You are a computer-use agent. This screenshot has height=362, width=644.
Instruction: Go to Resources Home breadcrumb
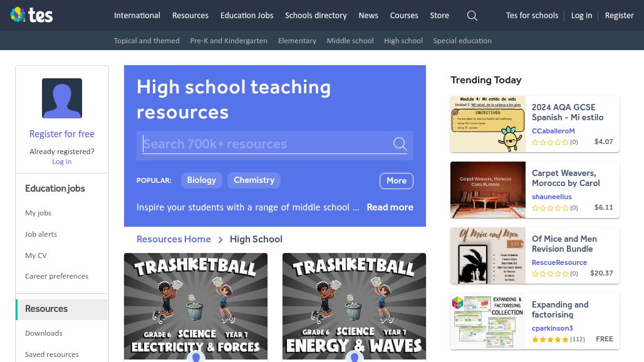pyautogui.click(x=174, y=239)
